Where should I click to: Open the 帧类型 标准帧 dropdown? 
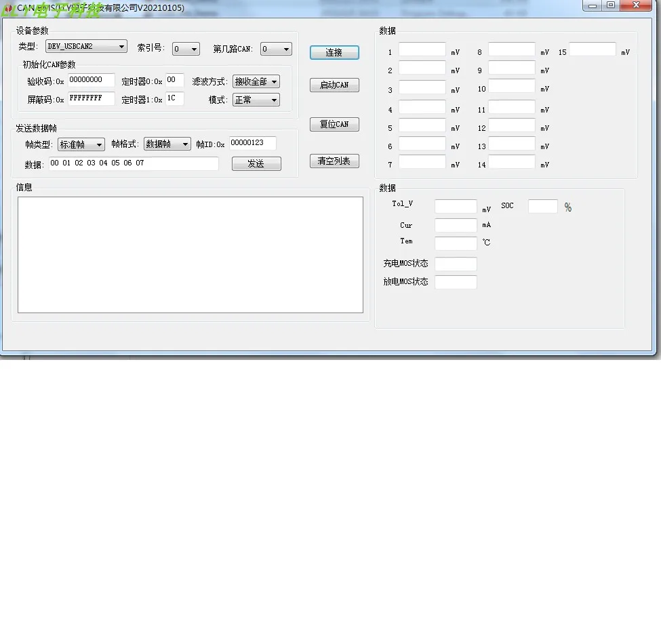click(81, 144)
